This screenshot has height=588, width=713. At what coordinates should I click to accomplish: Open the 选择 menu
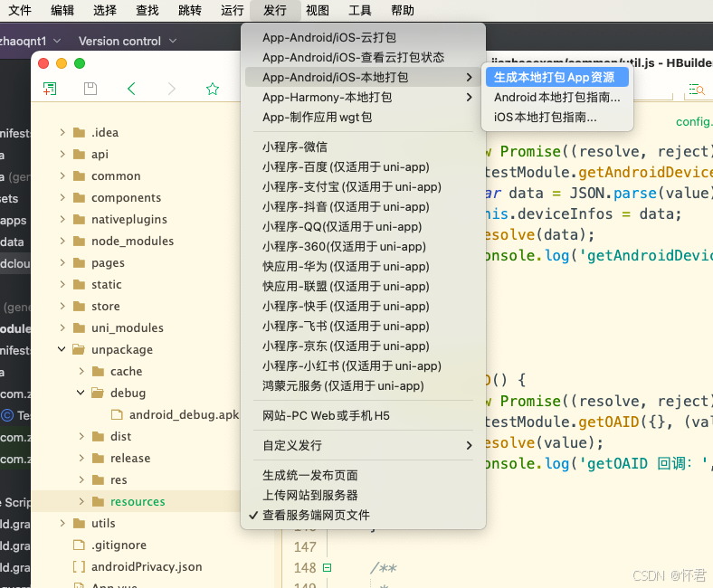click(105, 10)
